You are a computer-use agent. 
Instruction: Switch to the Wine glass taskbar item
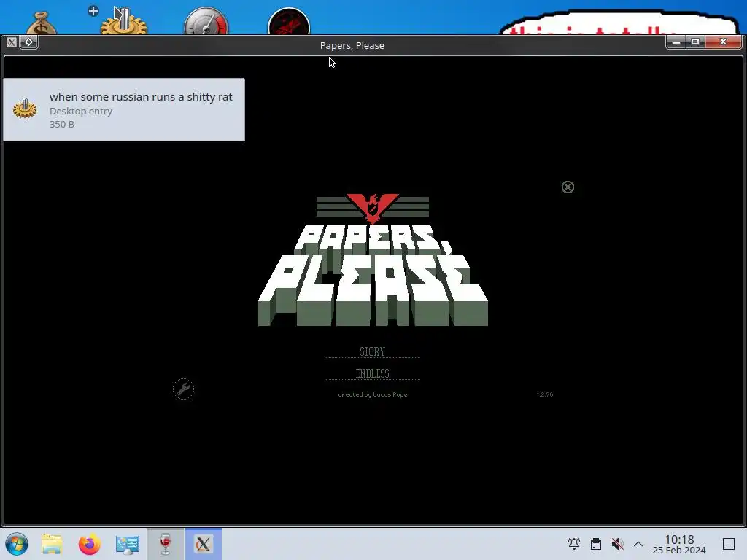(166, 544)
